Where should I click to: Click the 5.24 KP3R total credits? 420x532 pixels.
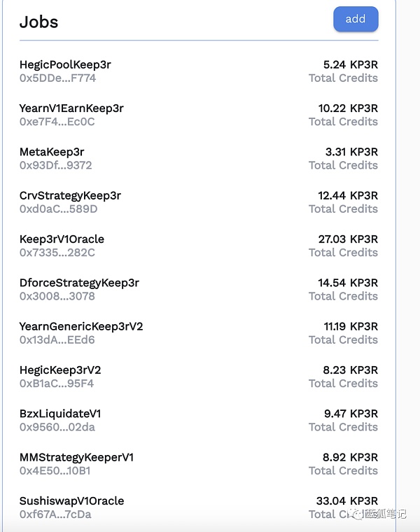tap(351, 64)
